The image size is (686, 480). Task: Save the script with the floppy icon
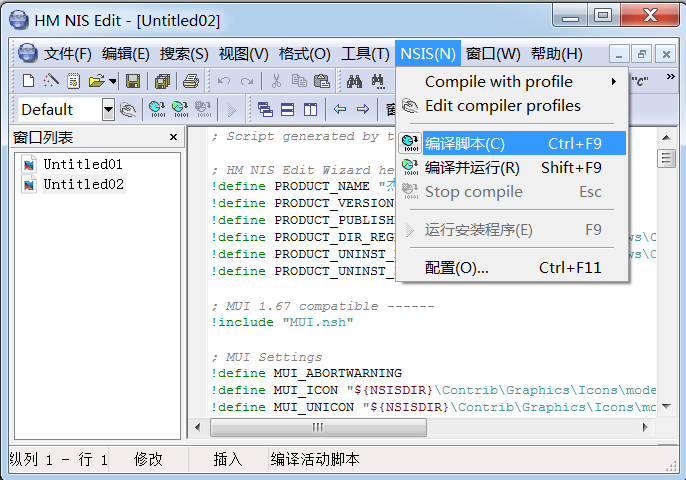point(133,81)
